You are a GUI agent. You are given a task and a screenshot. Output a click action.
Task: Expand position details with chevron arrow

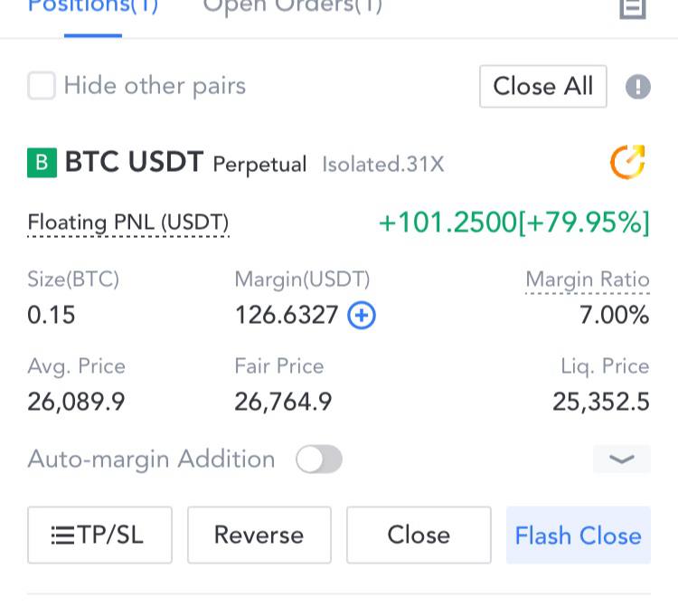point(621,459)
